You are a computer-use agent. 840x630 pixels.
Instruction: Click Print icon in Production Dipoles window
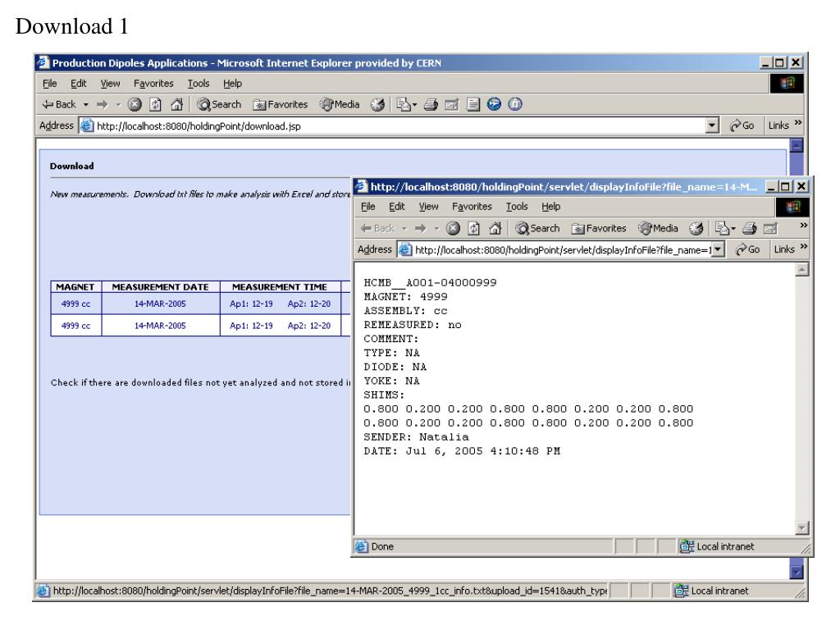pyautogui.click(x=431, y=104)
